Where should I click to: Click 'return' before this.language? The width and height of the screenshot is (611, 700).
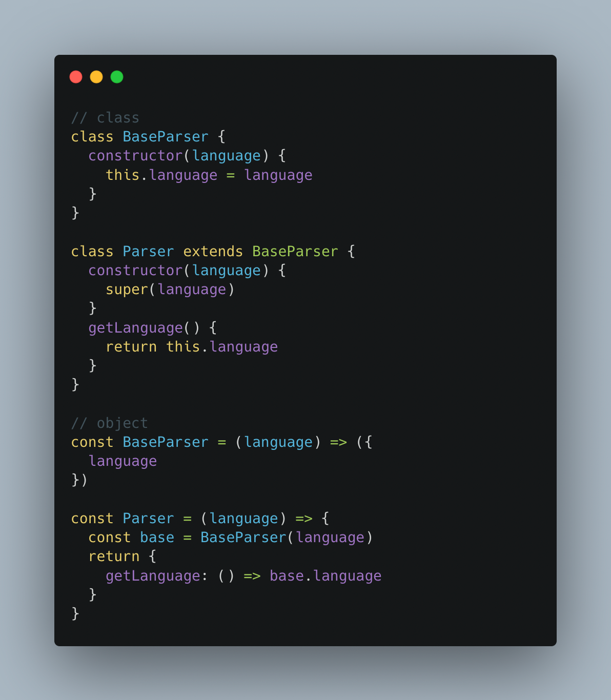point(131,347)
